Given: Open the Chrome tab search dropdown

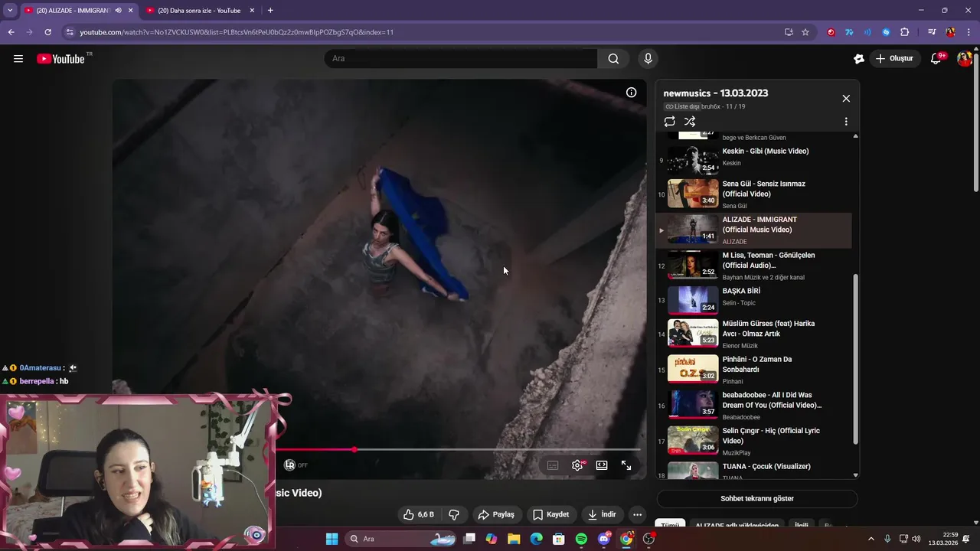Looking at the screenshot, I should coord(10,11).
